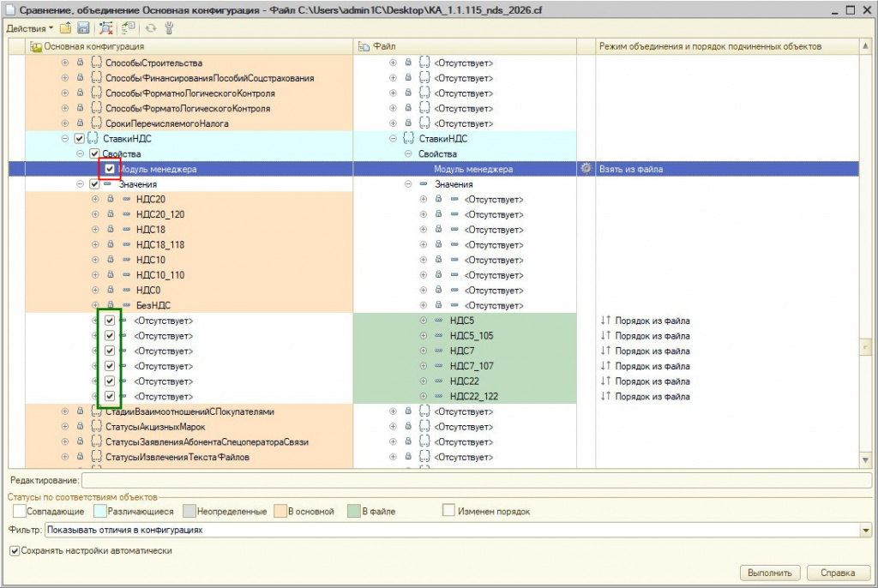Disable 'Сохранять настройки автоматически' checkbox

pos(14,551)
